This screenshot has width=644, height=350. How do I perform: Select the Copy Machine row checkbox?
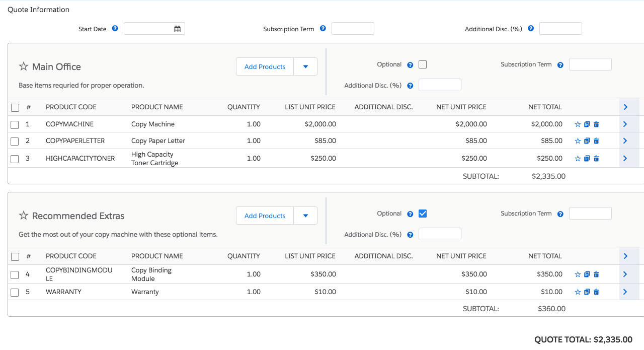[15, 124]
